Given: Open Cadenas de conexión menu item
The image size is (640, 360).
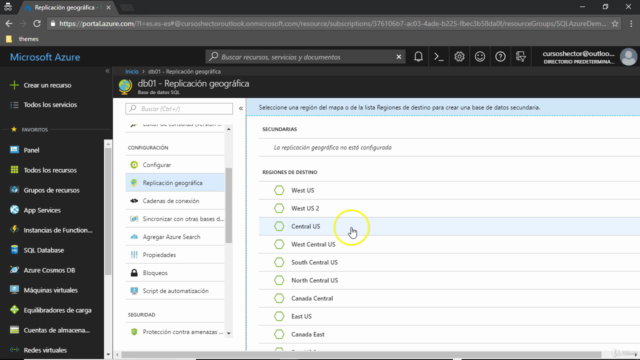Looking at the screenshot, I should tap(175, 201).
